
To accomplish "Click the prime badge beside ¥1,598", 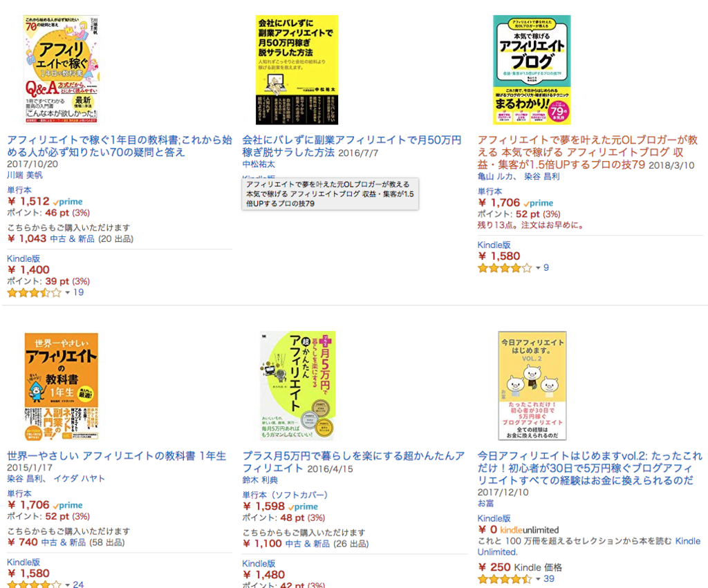I will click(x=303, y=506).
